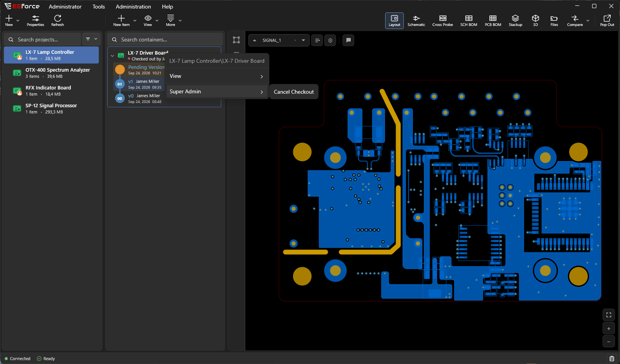This screenshot has width=620, height=364.
Task: Open the Stackup viewer
Action: pos(515,21)
